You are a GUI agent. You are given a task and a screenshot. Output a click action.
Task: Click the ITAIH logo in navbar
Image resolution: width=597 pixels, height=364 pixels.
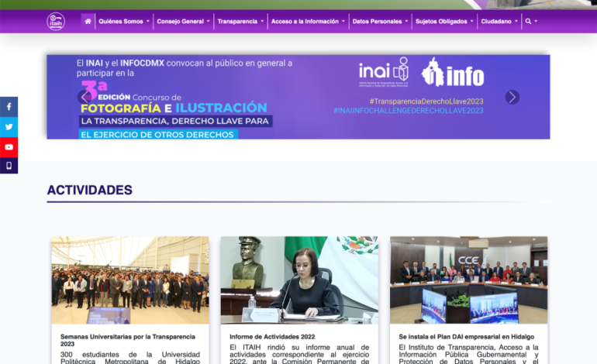[56, 22]
